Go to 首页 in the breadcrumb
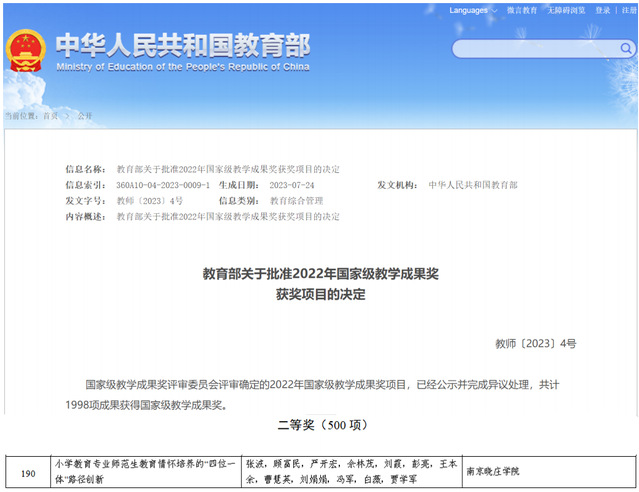Screen dimensions: 639x492 point(50,116)
